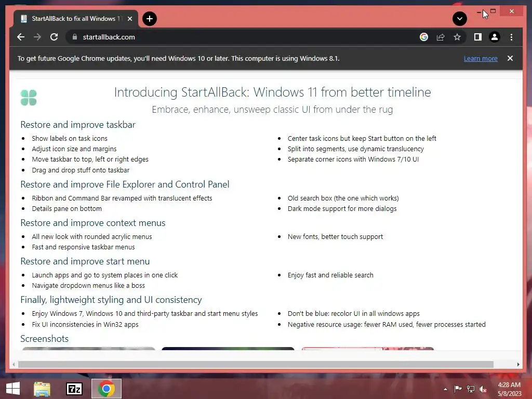
Task: Click 'Restore and improve context menus' heading
Action: click(x=92, y=223)
